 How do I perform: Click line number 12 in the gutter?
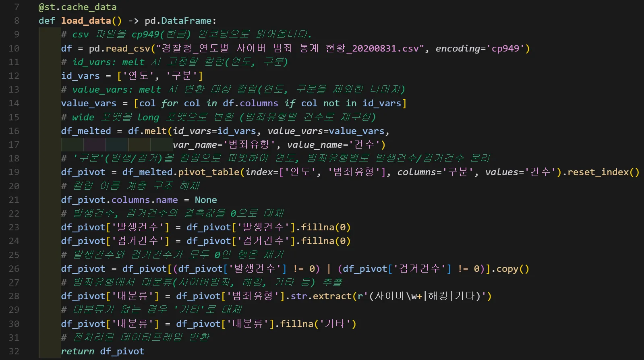tap(14, 76)
